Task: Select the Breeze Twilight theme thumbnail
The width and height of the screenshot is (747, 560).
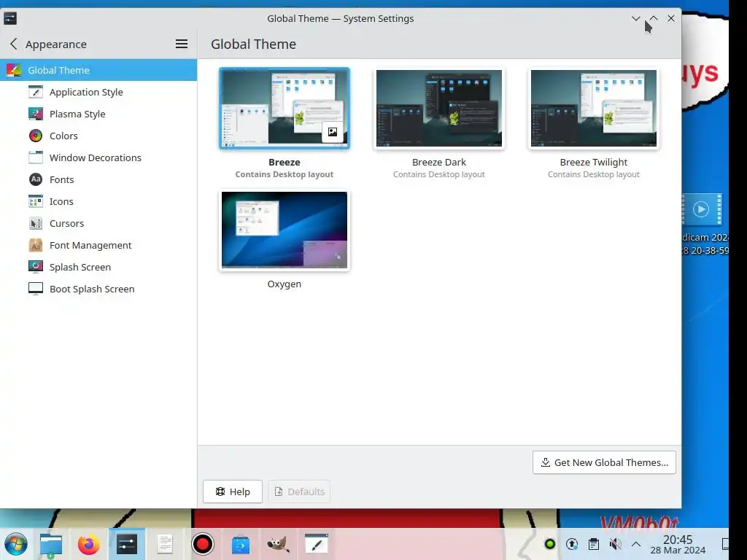Action: click(x=594, y=108)
